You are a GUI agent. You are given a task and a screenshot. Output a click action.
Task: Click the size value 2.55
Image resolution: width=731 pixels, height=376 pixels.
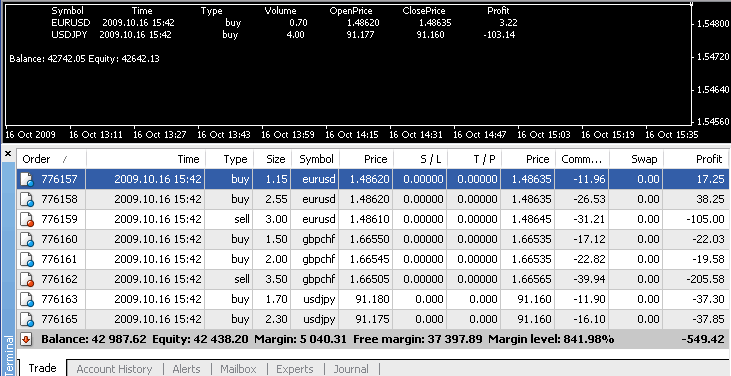pyautogui.click(x=276, y=199)
